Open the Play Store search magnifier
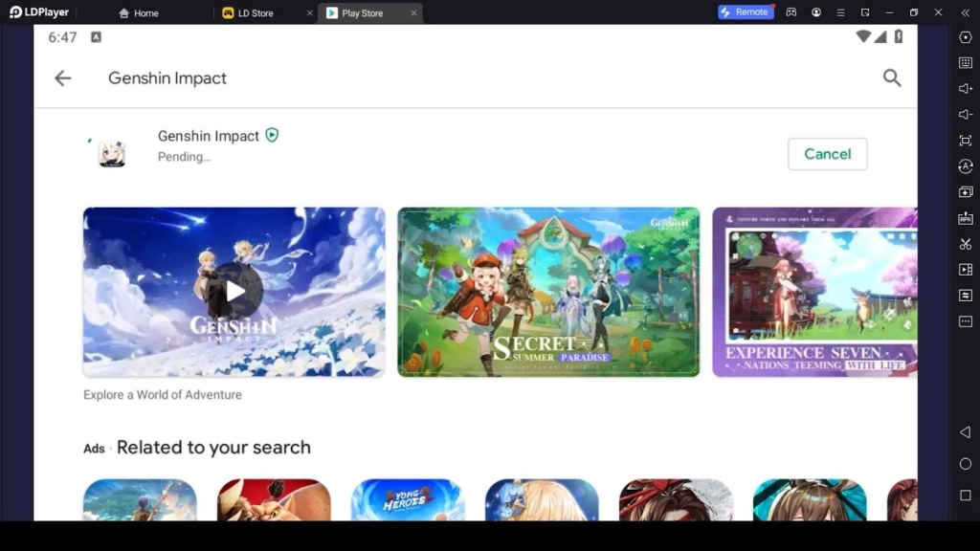This screenshot has height=551, width=980. click(892, 78)
